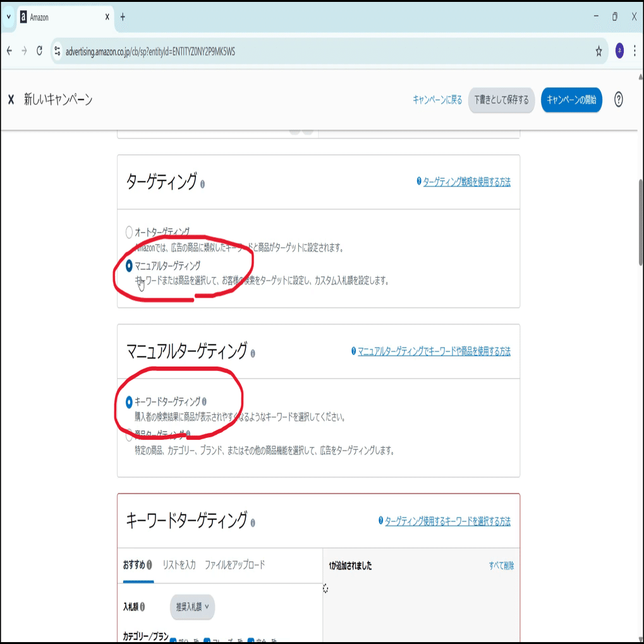Switch to the ファイルをアップロード tab
The height and width of the screenshot is (644, 644).
pyautogui.click(x=234, y=565)
